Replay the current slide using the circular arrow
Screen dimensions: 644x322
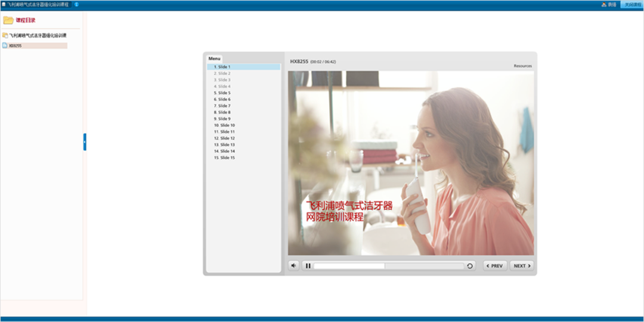pyautogui.click(x=470, y=266)
